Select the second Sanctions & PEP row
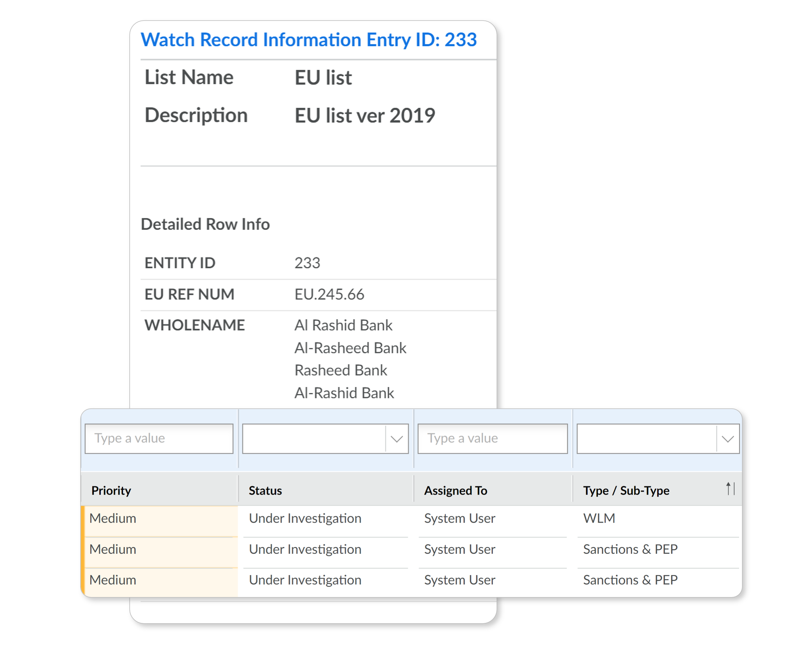Viewport: 812px width, 650px height. (630, 580)
